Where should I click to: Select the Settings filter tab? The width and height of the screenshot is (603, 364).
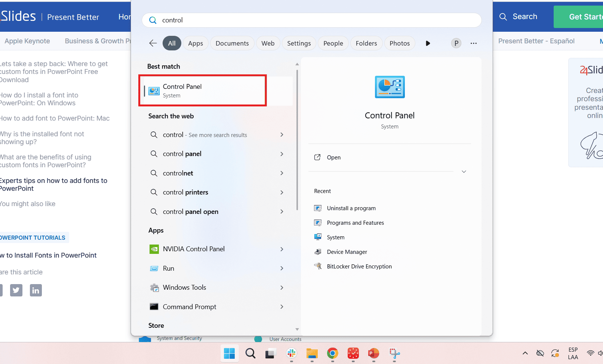pos(299,43)
